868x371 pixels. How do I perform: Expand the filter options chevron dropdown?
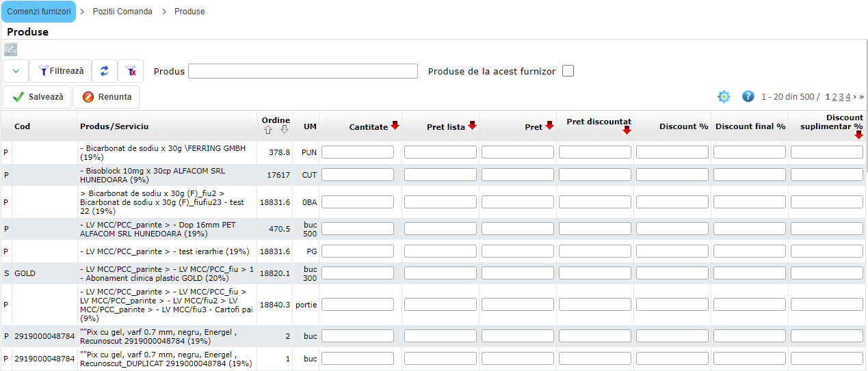(16, 71)
